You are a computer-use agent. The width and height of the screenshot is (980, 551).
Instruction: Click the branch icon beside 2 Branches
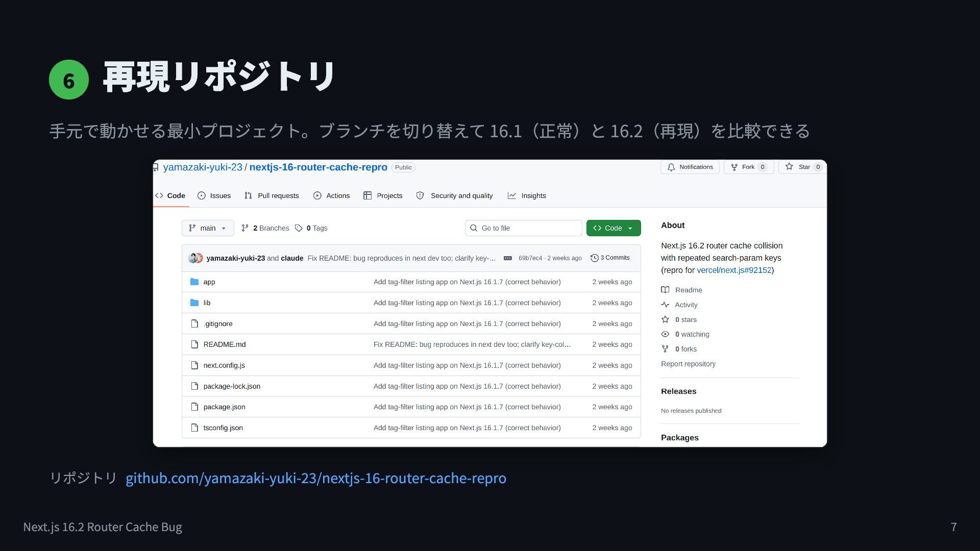point(245,228)
